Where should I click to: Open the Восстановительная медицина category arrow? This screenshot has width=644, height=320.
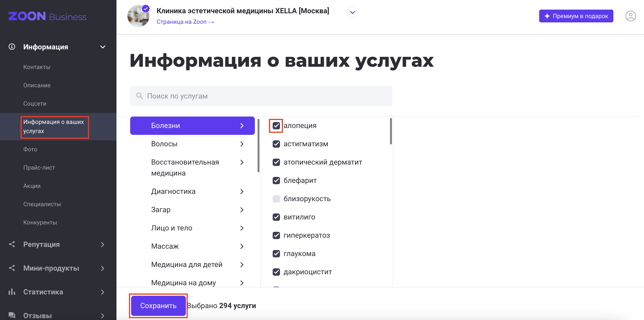click(242, 162)
